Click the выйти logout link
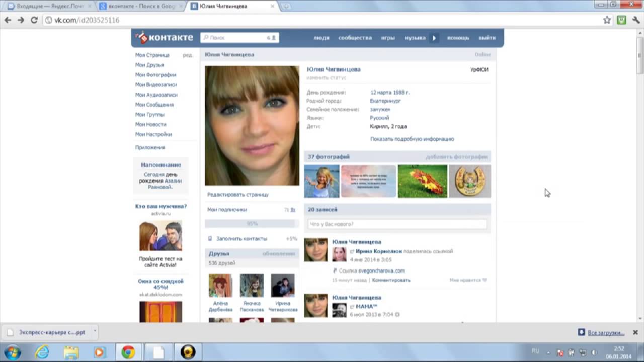This screenshot has width=644, height=362. click(487, 38)
